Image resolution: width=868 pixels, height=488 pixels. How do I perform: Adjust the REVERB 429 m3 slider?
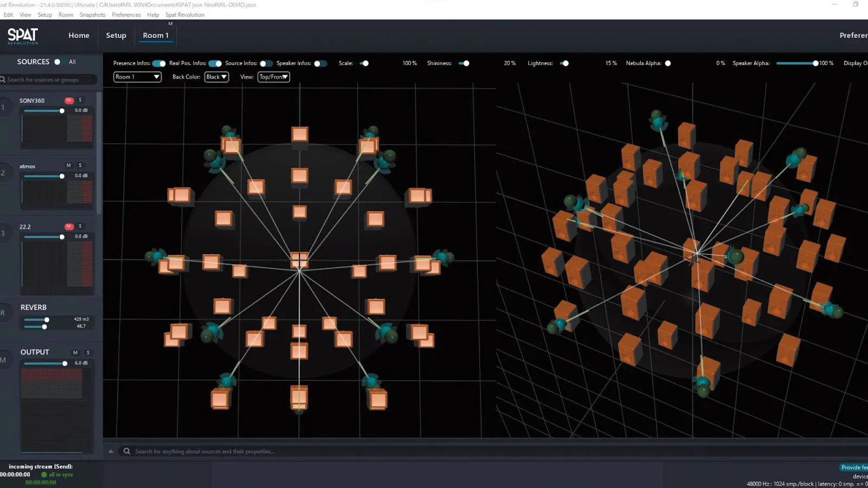pos(36,320)
